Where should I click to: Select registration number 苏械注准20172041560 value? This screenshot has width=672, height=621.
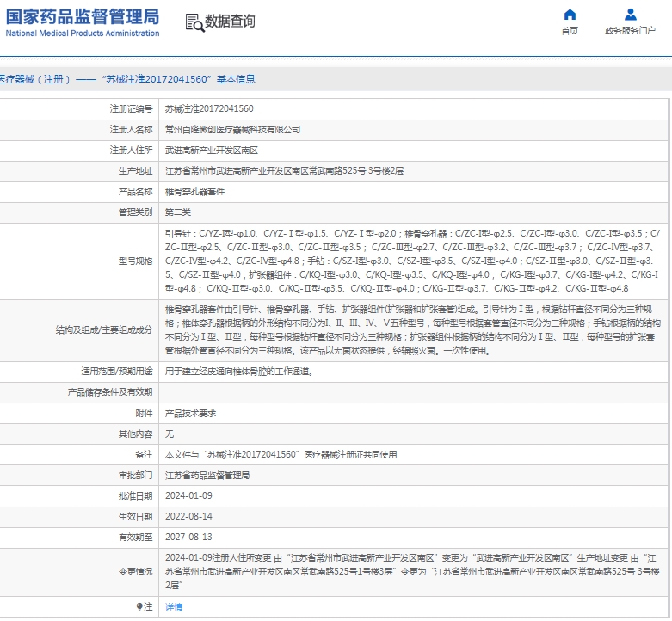pos(209,108)
